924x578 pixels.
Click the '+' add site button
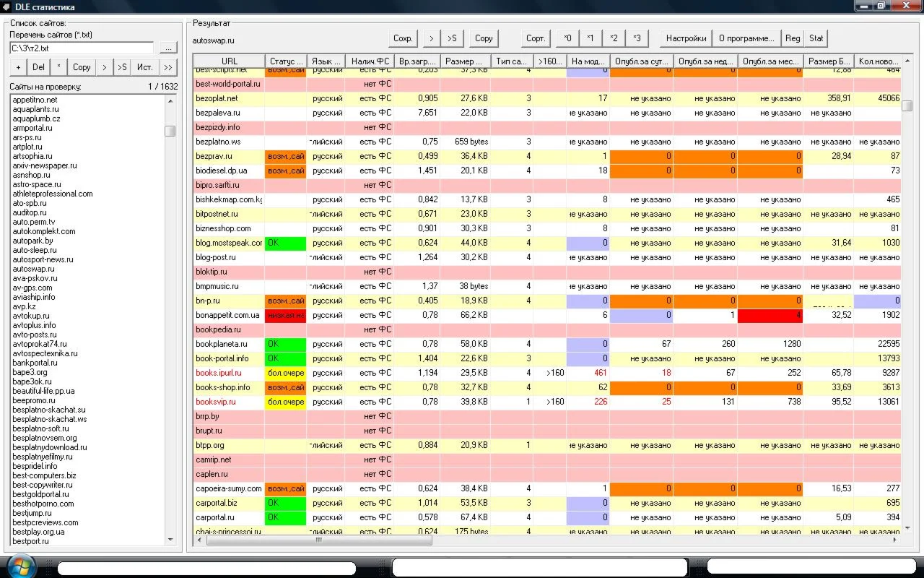[18, 67]
